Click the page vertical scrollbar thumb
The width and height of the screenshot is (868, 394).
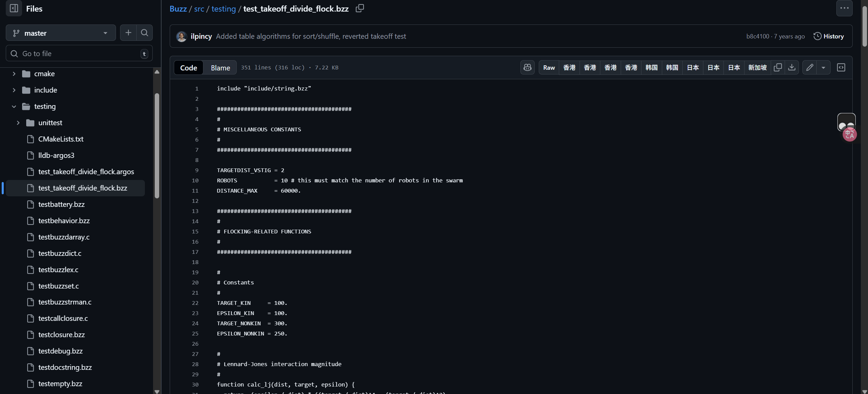(865, 27)
